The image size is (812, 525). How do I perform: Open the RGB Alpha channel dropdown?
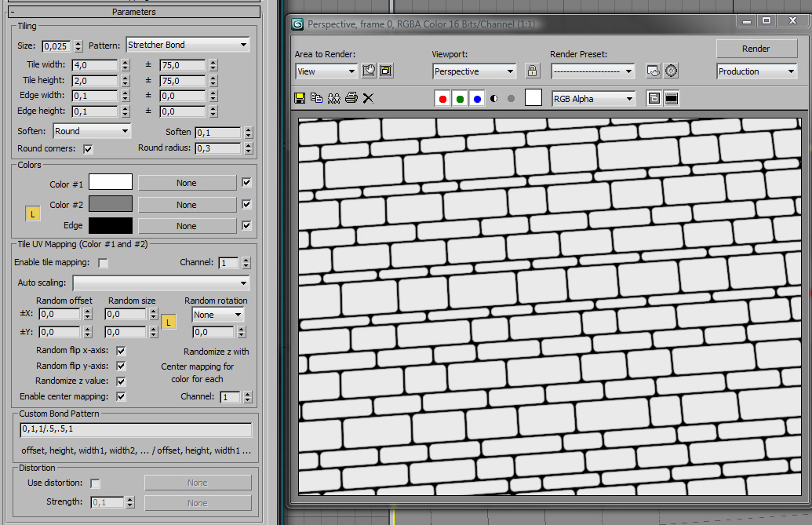[x=593, y=99]
